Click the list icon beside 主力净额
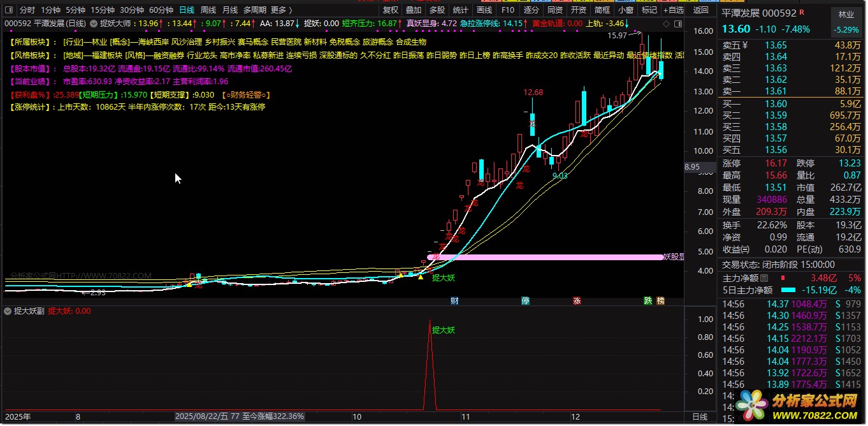This screenshot has width=868, height=426. 764,278
